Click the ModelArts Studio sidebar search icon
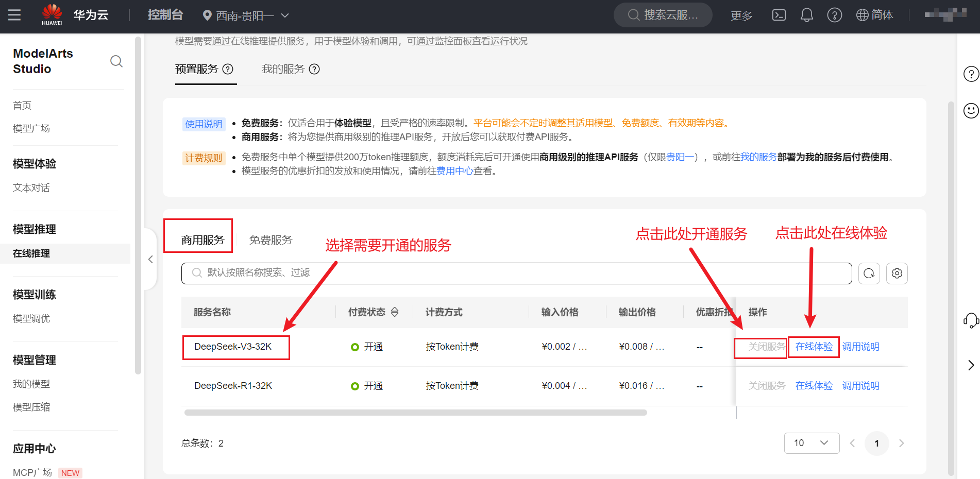 pos(116,61)
